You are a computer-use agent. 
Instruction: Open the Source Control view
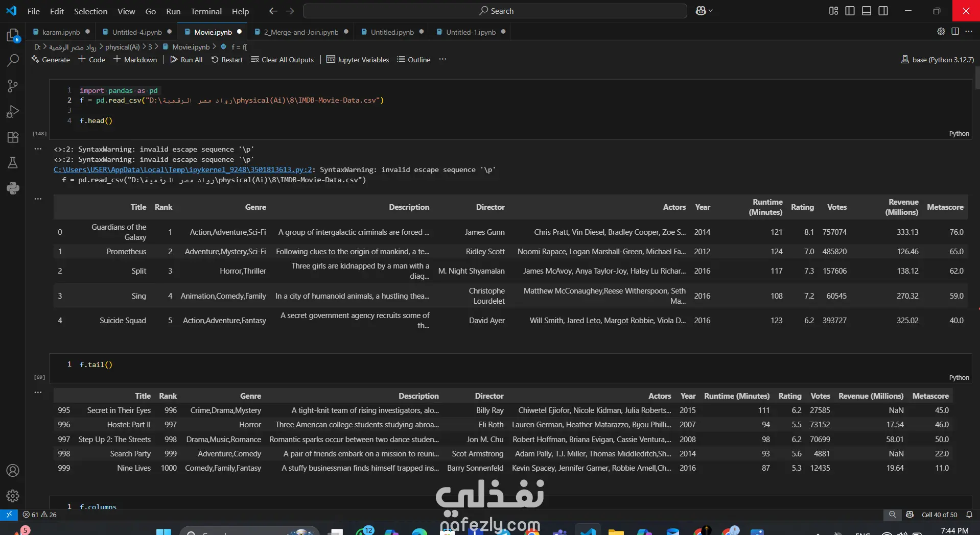click(13, 86)
